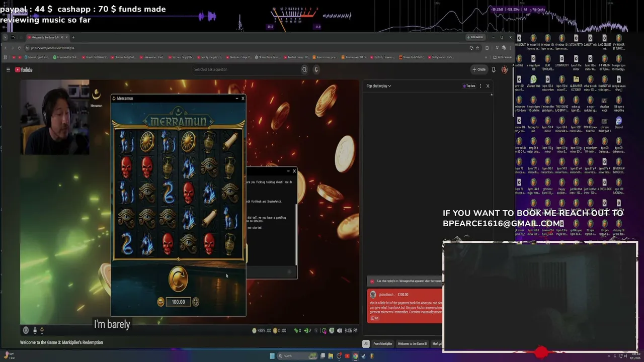Increase the bet with the plus button
This screenshot has width=644, height=362.
tap(196, 302)
